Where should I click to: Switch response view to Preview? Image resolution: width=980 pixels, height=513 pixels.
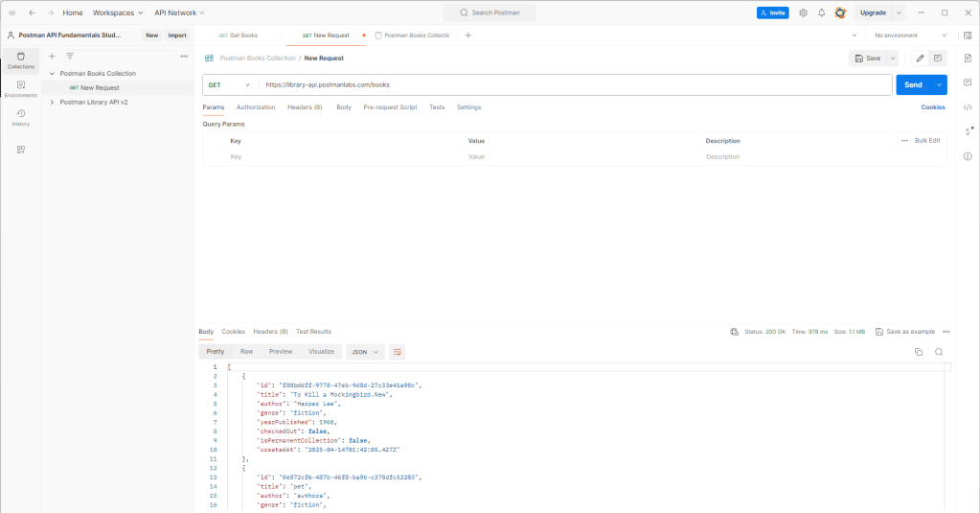pos(281,352)
